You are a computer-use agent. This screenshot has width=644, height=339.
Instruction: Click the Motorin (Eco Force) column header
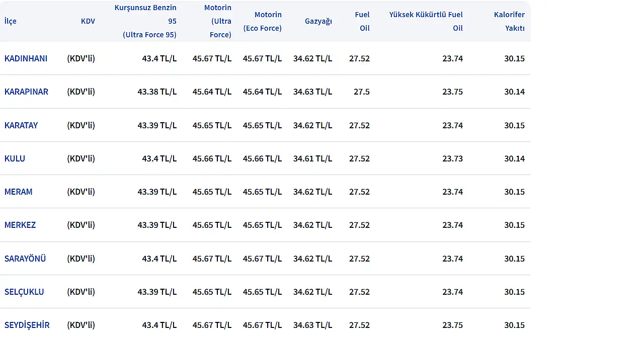pos(262,21)
